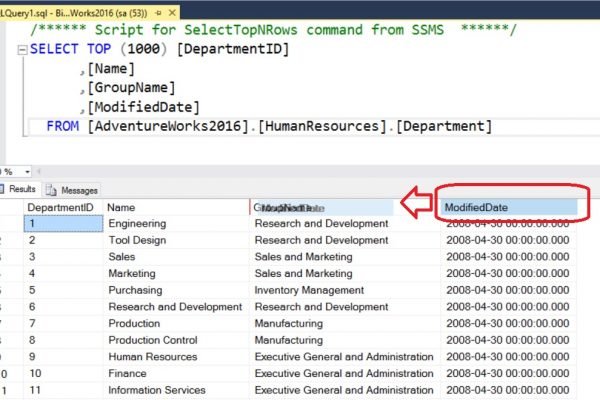Select the SQLQuery1.sql document tab
The width and height of the screenshot is (600, 400).
click(x=89, y=13)
